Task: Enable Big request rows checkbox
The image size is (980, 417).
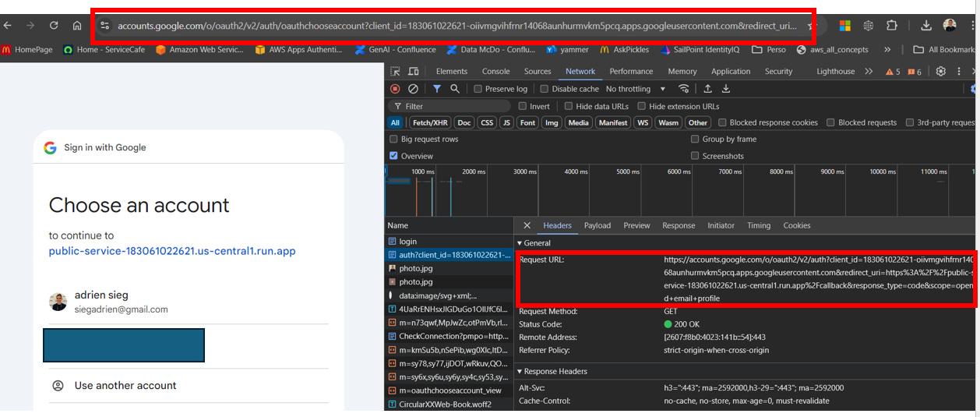Action: [393, 139]
